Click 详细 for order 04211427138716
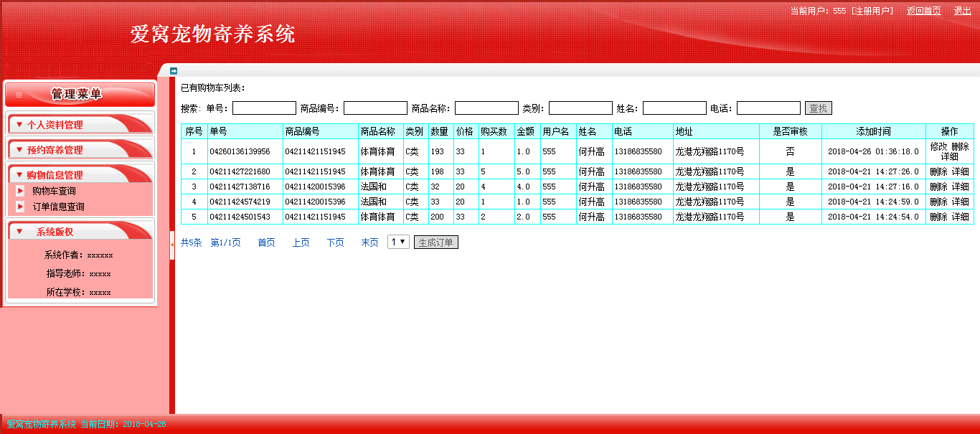This screenshot has width=980, height=434. pos(961,187)
